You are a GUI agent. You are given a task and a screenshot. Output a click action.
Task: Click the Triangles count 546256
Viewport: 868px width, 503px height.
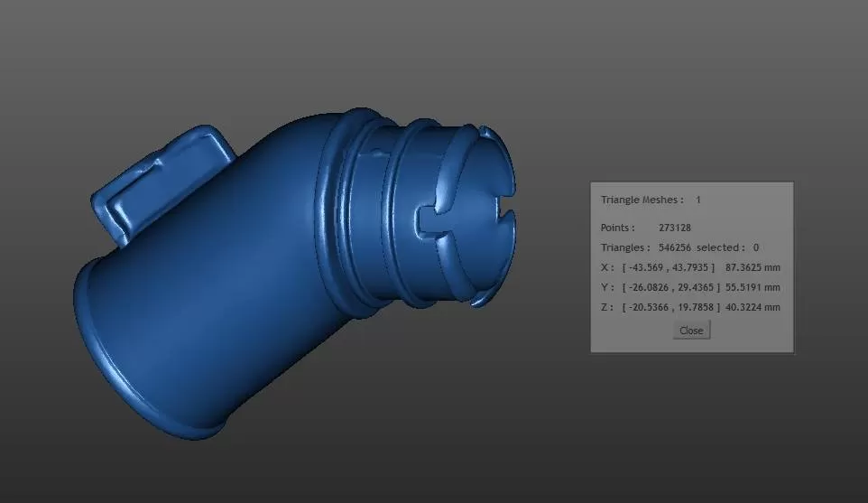click(675, 247)
